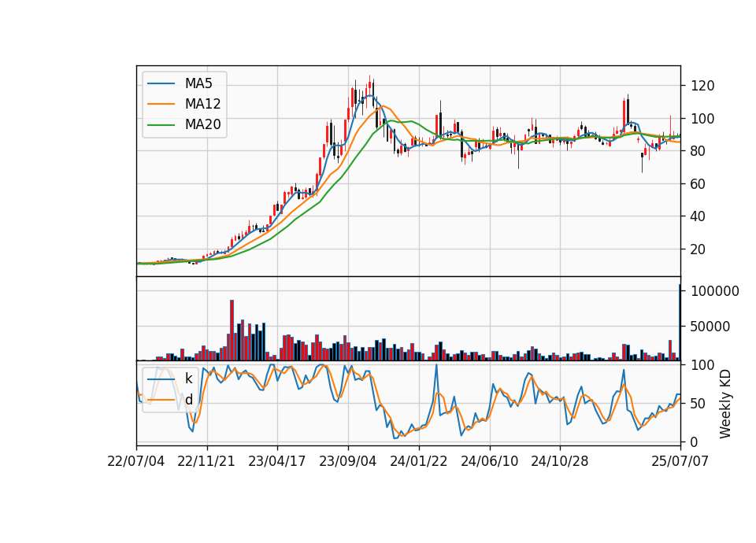Click the MA5 legend label
The image size is (756, 543).
click(198, 83)
